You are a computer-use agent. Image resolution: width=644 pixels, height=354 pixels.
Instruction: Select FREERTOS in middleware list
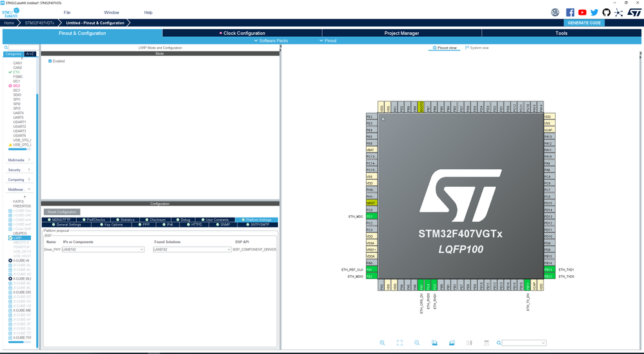point(22,207)
